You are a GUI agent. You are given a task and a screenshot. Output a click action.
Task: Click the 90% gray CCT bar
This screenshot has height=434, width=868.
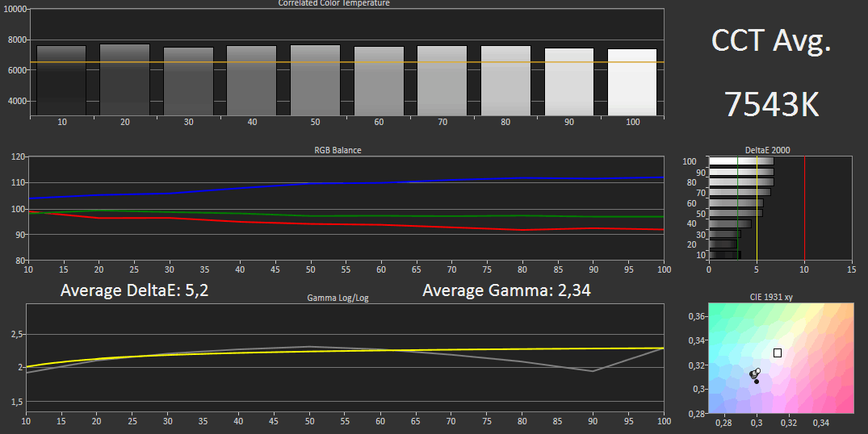tap(569, 81)
